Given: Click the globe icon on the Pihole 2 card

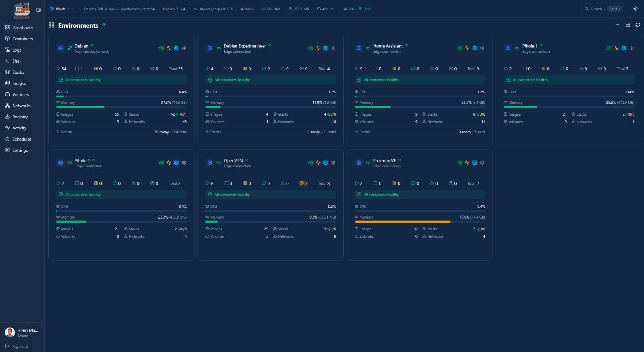Looking at the screenshot, I should (60, 163).
